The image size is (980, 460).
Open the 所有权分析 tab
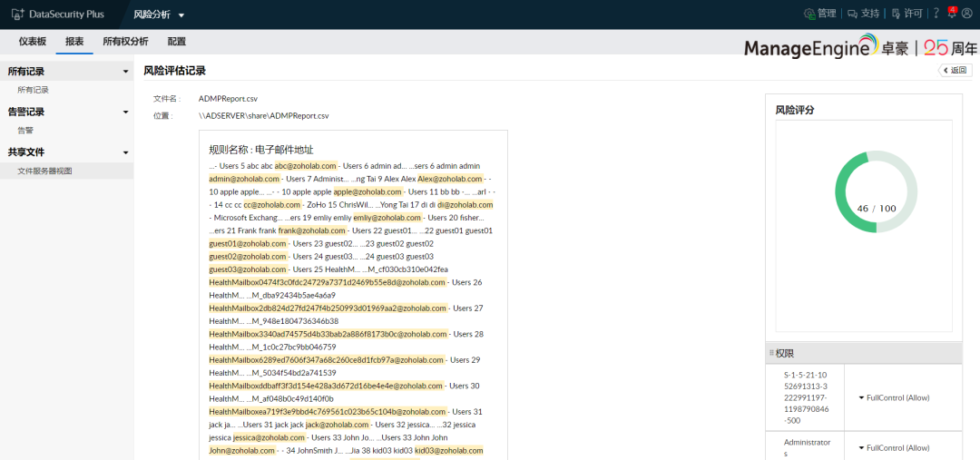(x=125, y=42)
